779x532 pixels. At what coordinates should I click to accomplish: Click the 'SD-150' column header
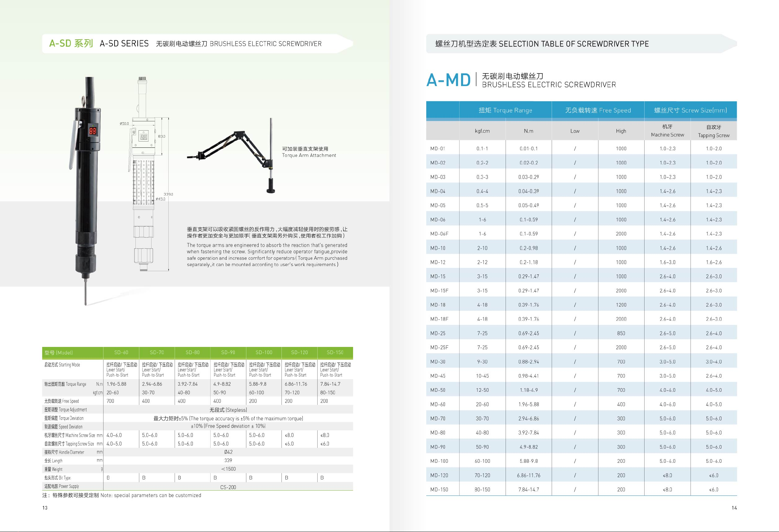pos(335,352)
